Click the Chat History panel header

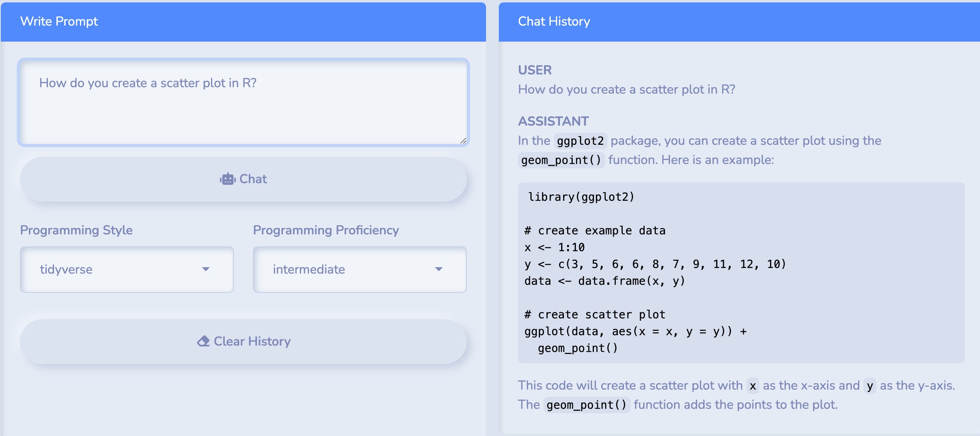tap(739, 22)
